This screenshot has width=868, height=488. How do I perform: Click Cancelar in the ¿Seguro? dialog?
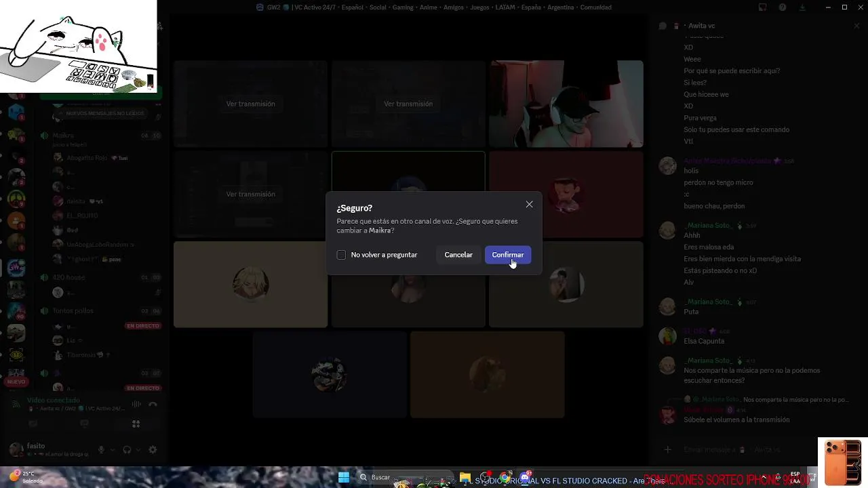coord(458,255)
